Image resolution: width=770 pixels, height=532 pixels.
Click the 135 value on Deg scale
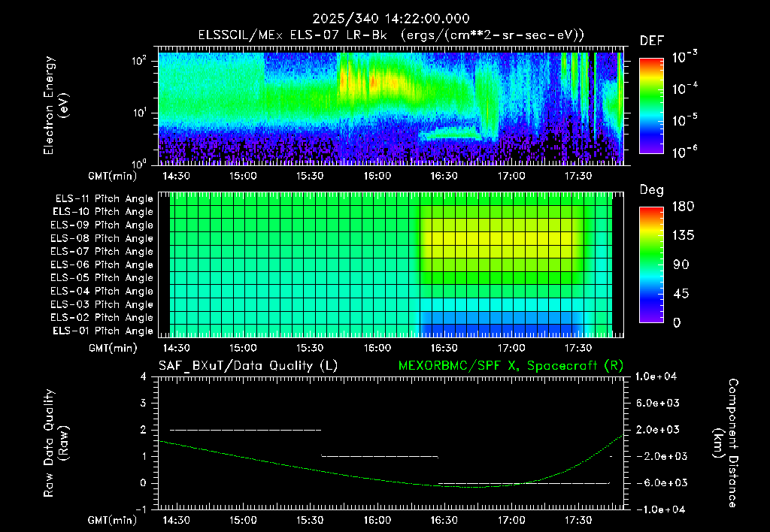coord(683,236)
